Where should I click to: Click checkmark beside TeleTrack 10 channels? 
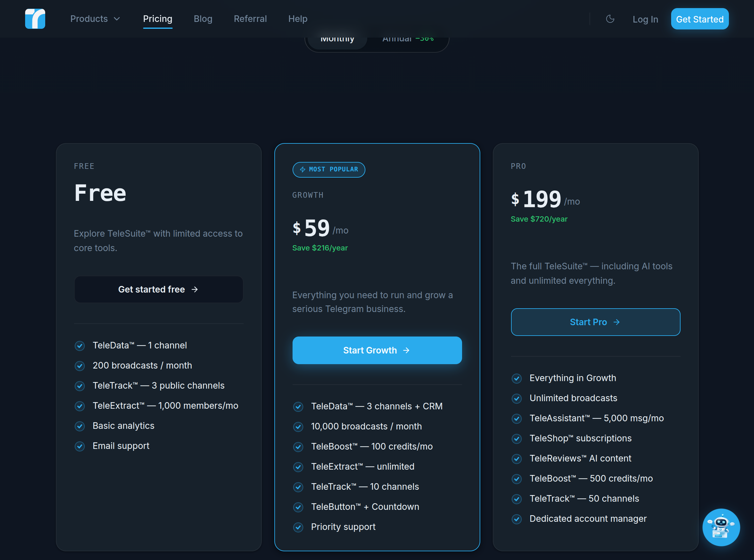298,487
